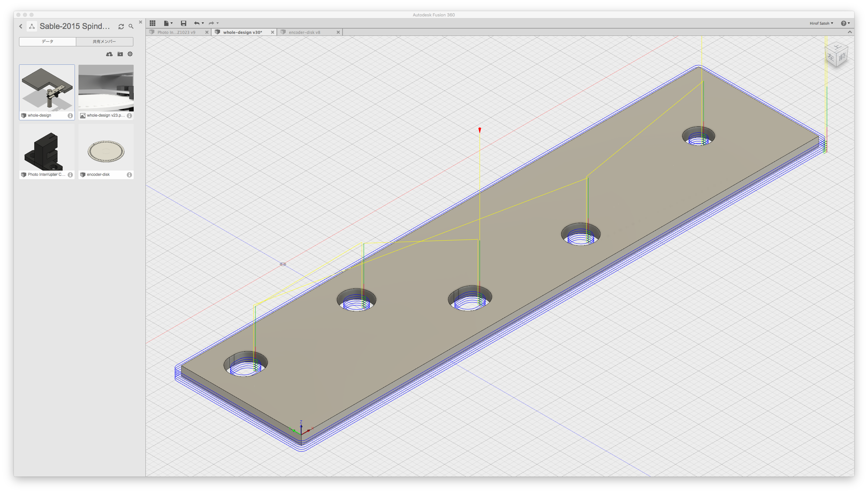Select the データ segment button
Screen dimensions: 868x493
tap(48, 41)
